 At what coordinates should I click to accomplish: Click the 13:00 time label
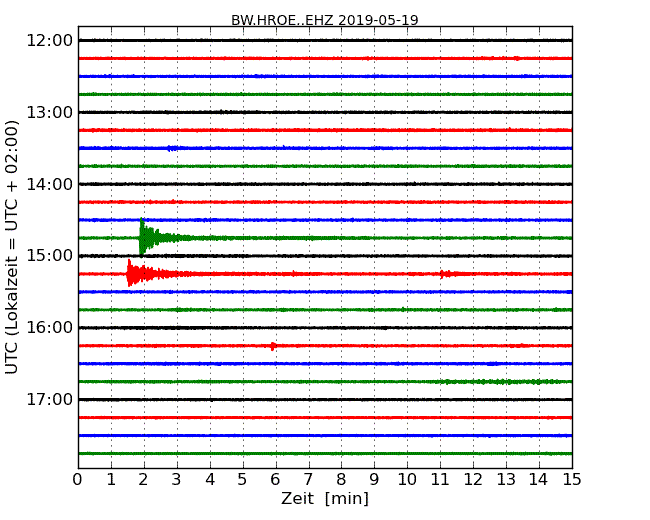coord(49,112)
